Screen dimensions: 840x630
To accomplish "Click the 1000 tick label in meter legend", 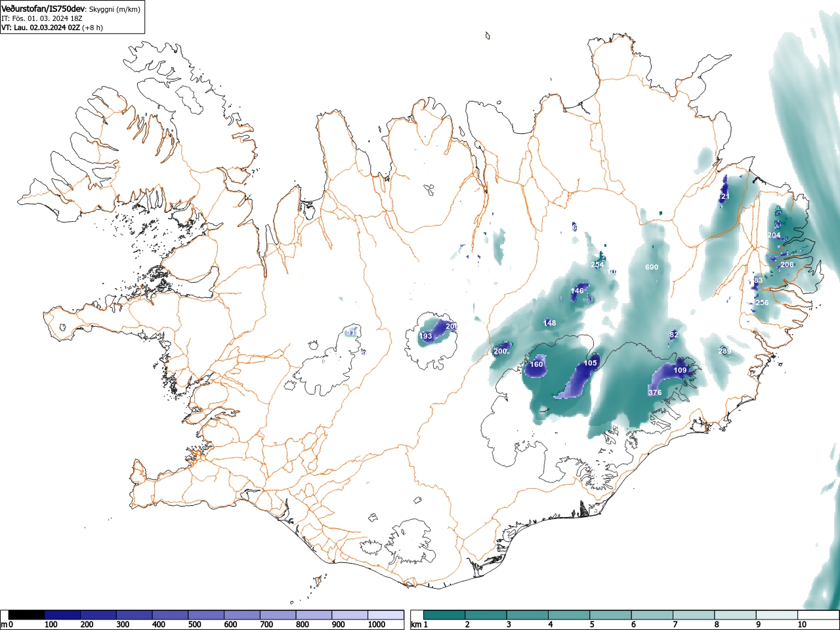I will click(x=377, y=625).
